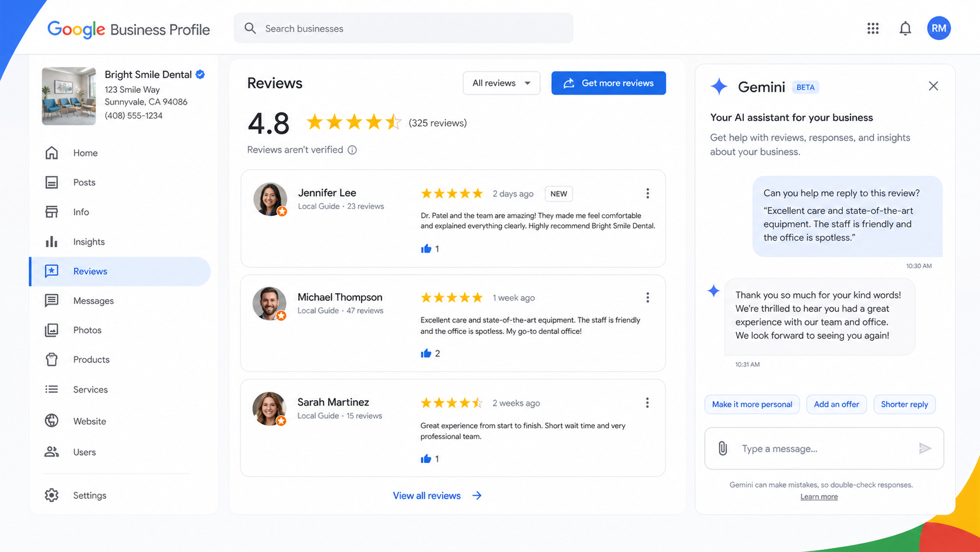This screenshot has width=980, height=552.
Task: Choose the Add an offer suggestion
Action: coord(836,404)
